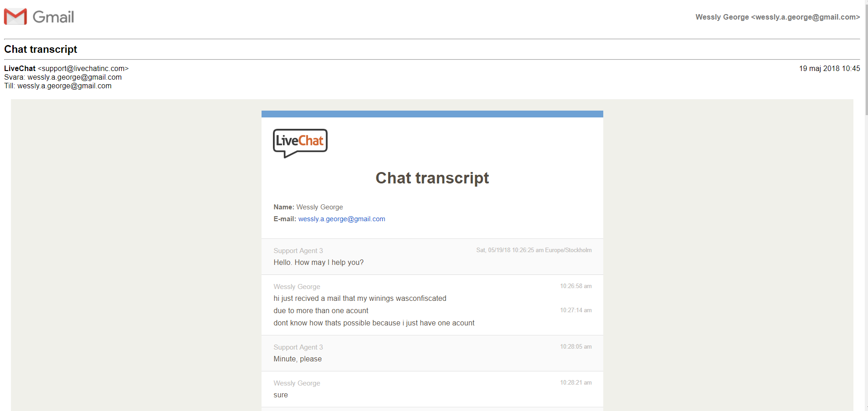Select the 'Chat transcript' subject heading

pyautogui.click(x=41, y=49)
